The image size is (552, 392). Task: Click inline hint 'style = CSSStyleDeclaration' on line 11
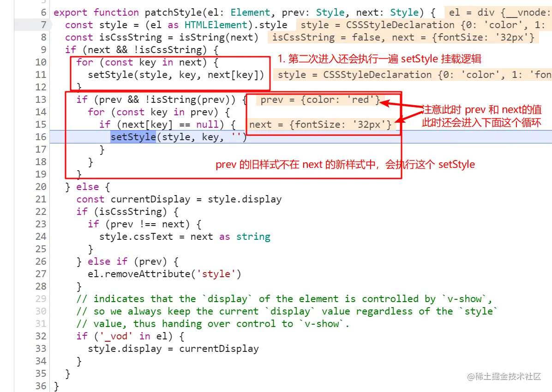354,75
